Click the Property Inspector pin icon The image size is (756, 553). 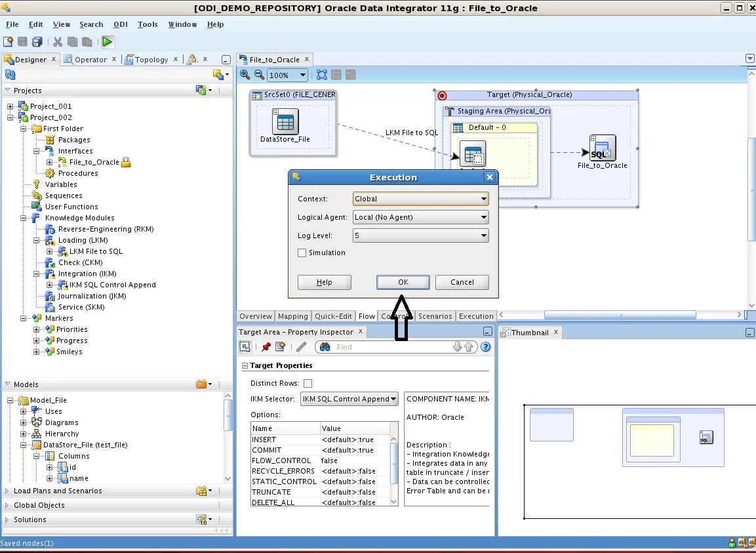[x=266, y=347]
